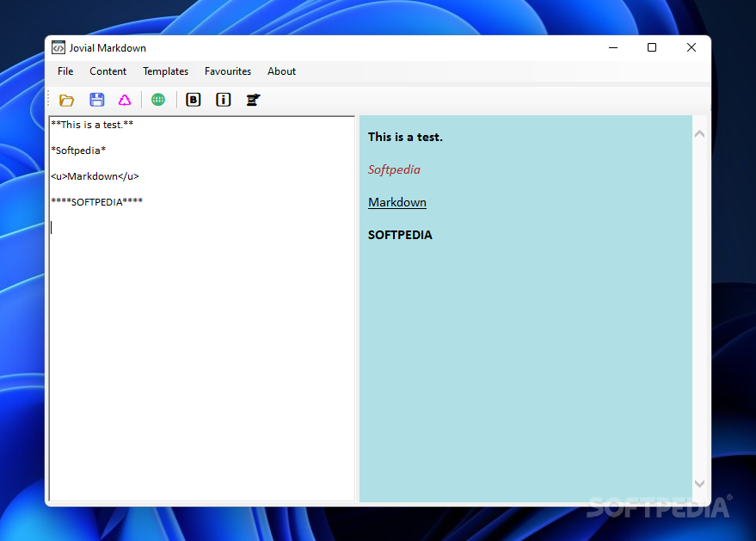The width and height of the screenshot is (756, 541).
Task: Click the '*Softpedia*' line in the editor
Action: pyautogui.click(x=78, y=151)
